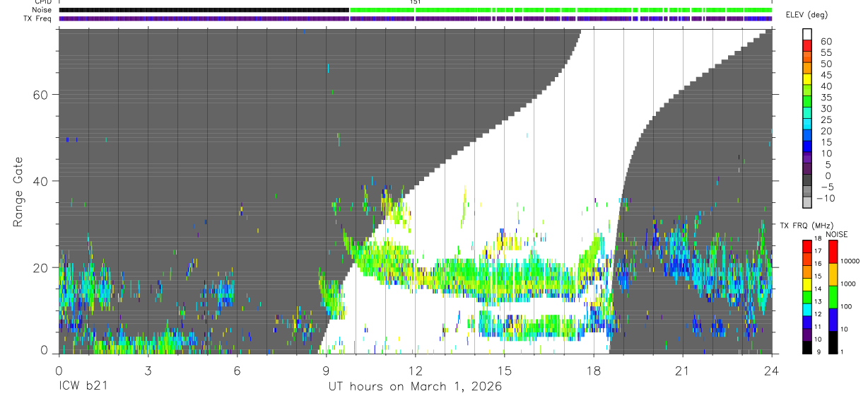Click the red top segment of TX FRQ bar
This screenshot has width=868, height=401.
(807, 247)
